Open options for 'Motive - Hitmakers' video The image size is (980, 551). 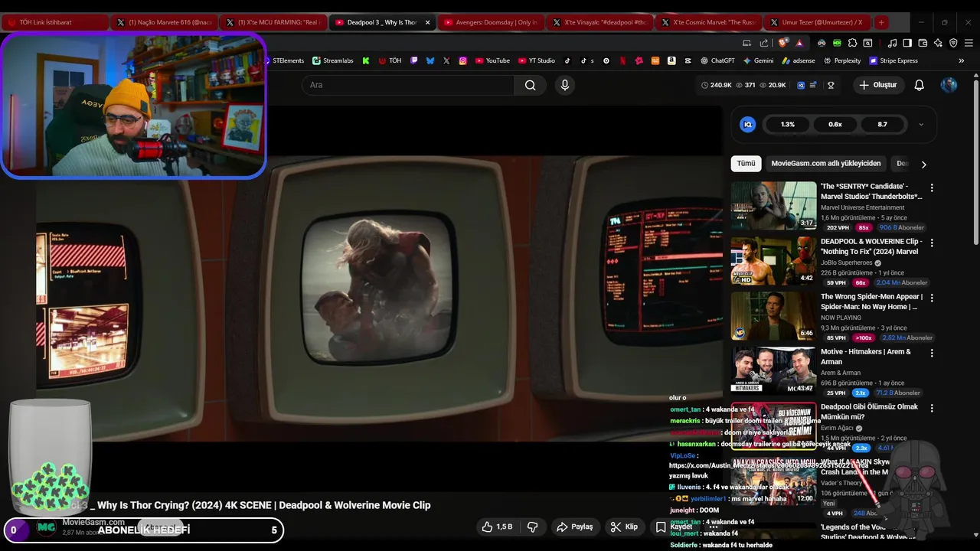(x=932, y=353)
